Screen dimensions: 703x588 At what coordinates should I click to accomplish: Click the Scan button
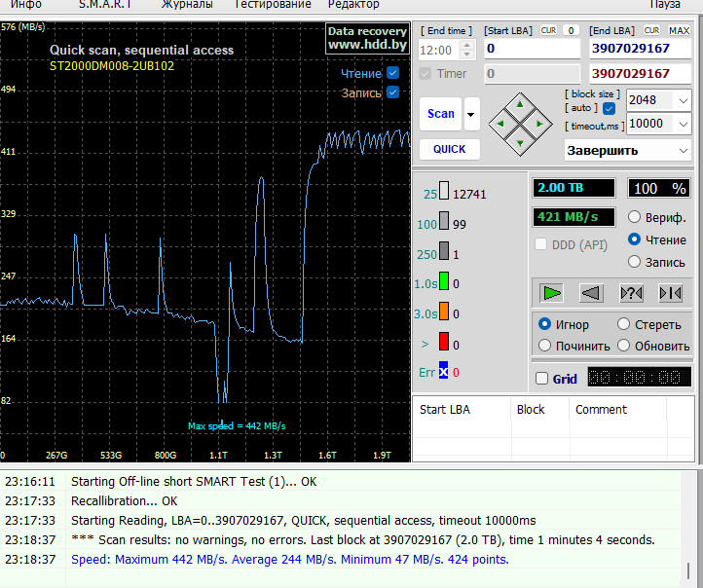point(441,114)
